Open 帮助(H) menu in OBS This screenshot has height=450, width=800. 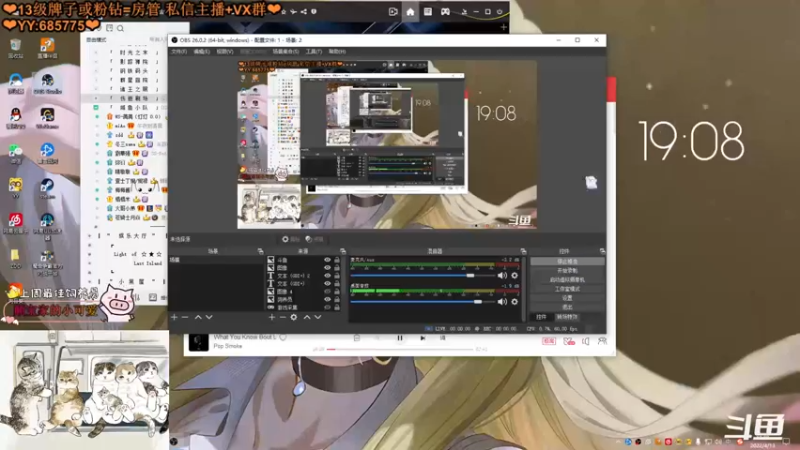click(337, 52)
